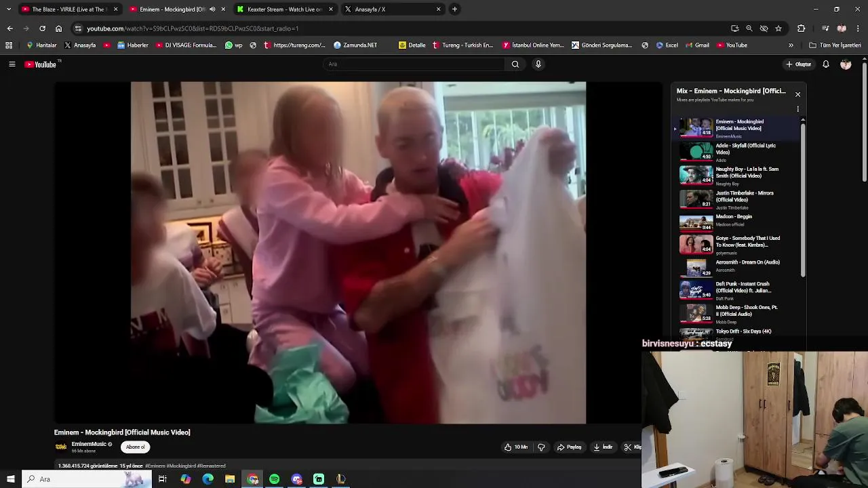Click the address bar URL

[193, 28]
